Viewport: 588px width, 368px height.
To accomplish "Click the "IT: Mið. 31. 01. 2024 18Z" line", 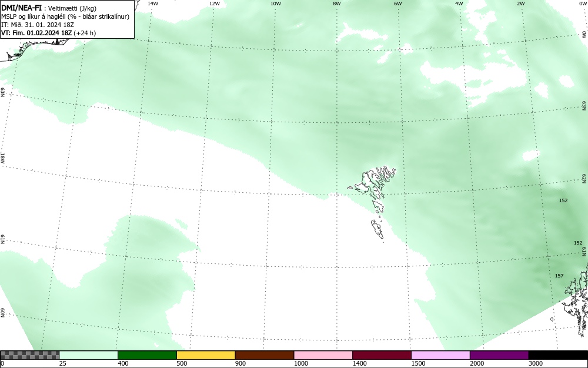I will pyautogui.click(x=38, y=25).
